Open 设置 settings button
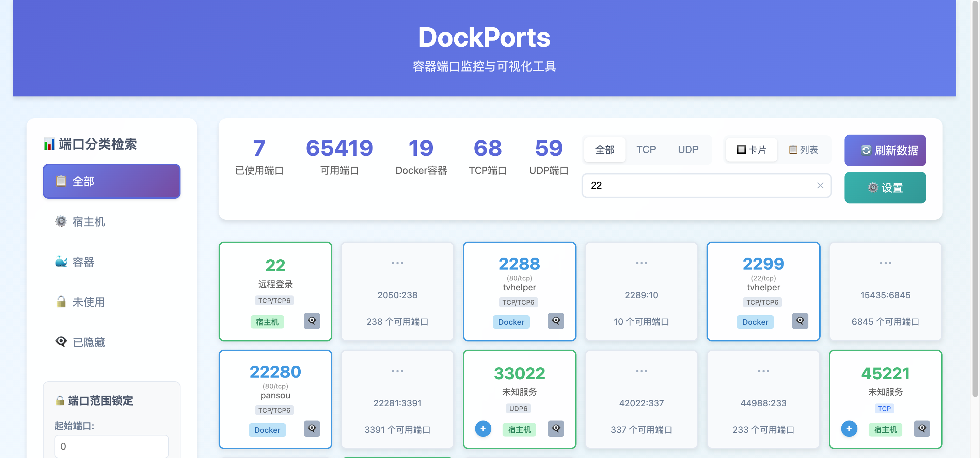 885,188
